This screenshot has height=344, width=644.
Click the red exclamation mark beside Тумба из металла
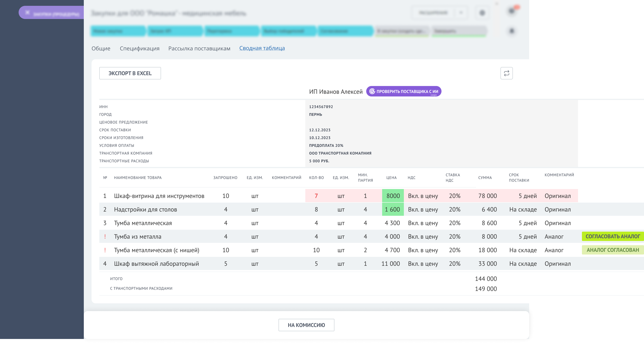pos(105,236)
